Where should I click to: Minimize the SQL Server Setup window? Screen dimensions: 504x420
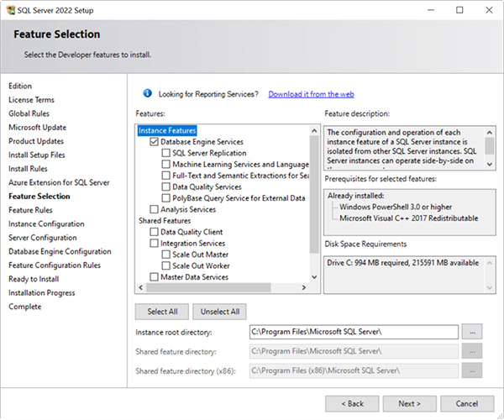click(x=431, y=10)
